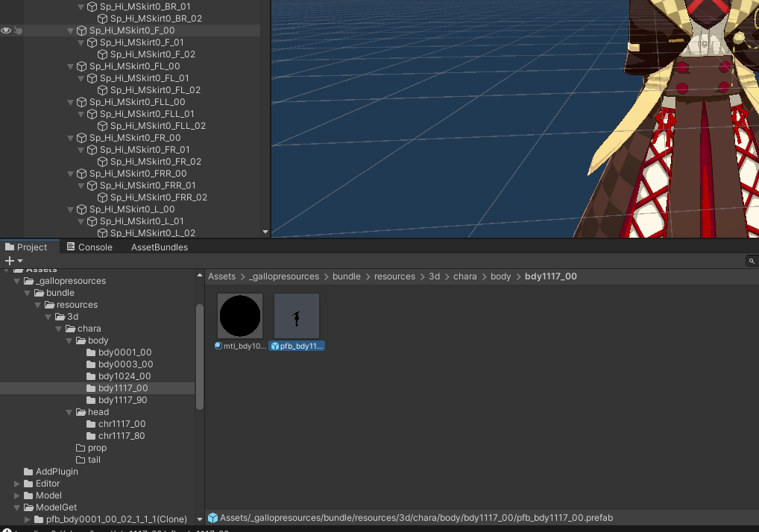
Task: Select Sp_Hi_MSkirt0_FRR_02 object
Action: [x=158, y=197]
